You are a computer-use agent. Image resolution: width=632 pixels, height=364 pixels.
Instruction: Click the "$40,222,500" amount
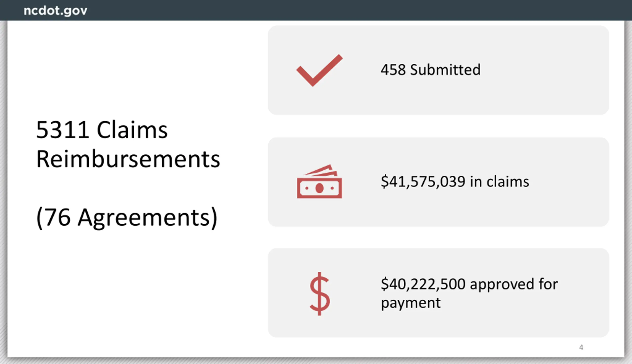[x=423, y=285]
